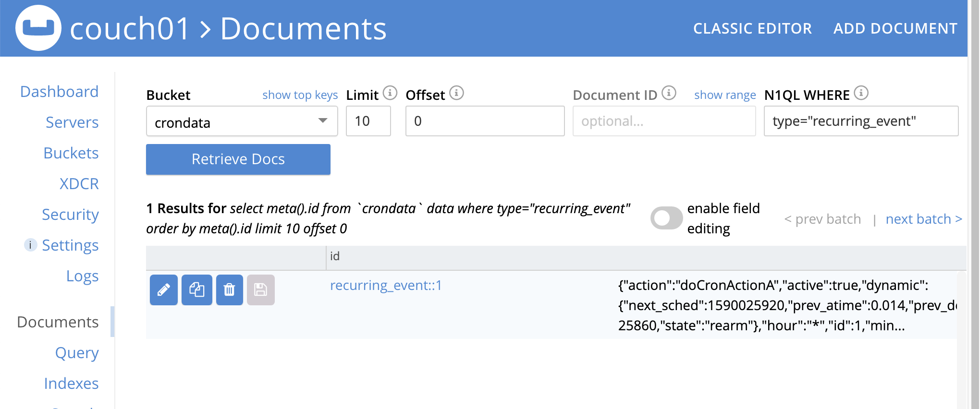This screenshot has width=980, height=409.
Task: Click show range link
Action: [725, 95]
